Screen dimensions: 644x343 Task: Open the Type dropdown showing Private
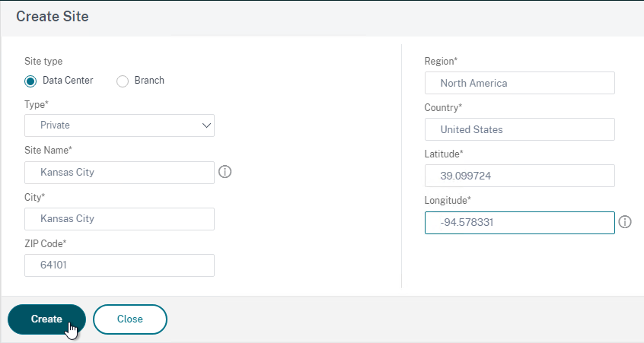click(120, 125)
